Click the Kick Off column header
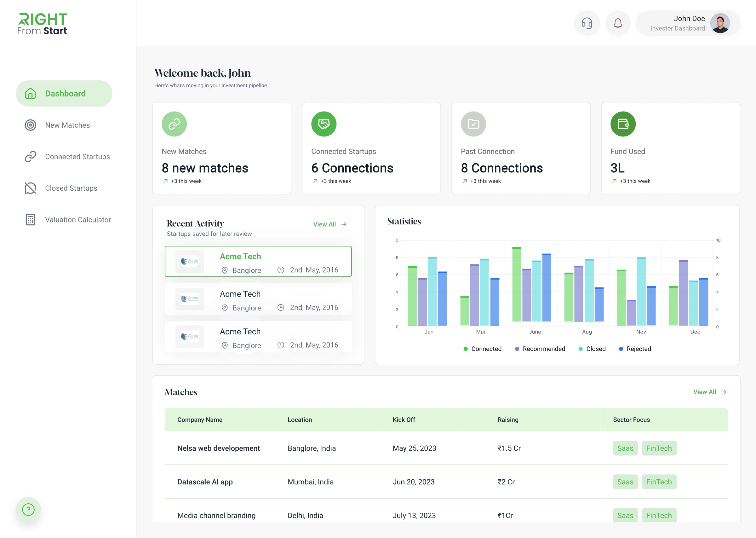This screenshot has width=756, height=538. tap(404, 420)
